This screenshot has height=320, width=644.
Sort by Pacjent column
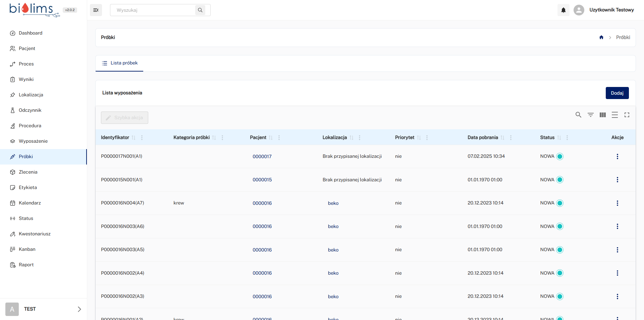click(x=271, y=138)
